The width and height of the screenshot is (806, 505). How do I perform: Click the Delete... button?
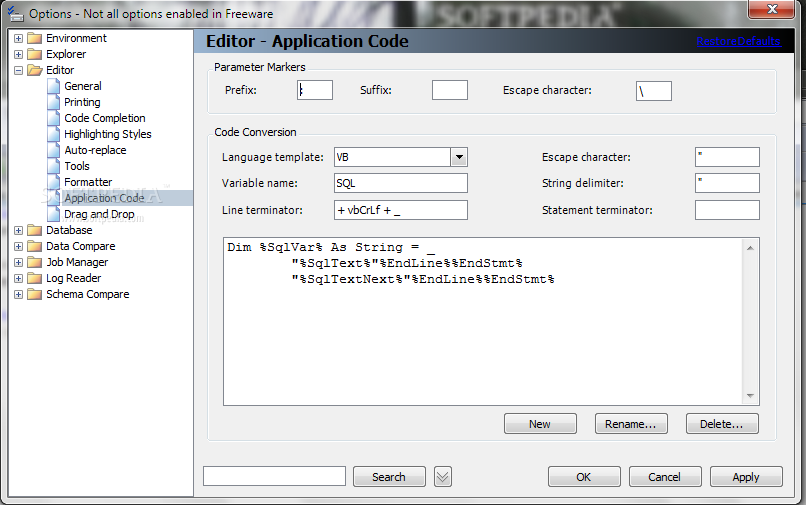[x=722, y=424]
